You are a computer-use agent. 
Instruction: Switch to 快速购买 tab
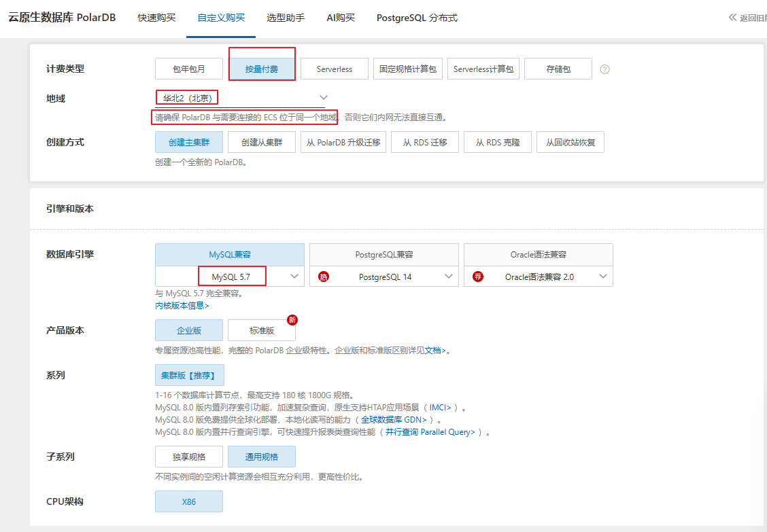(156, 18)
